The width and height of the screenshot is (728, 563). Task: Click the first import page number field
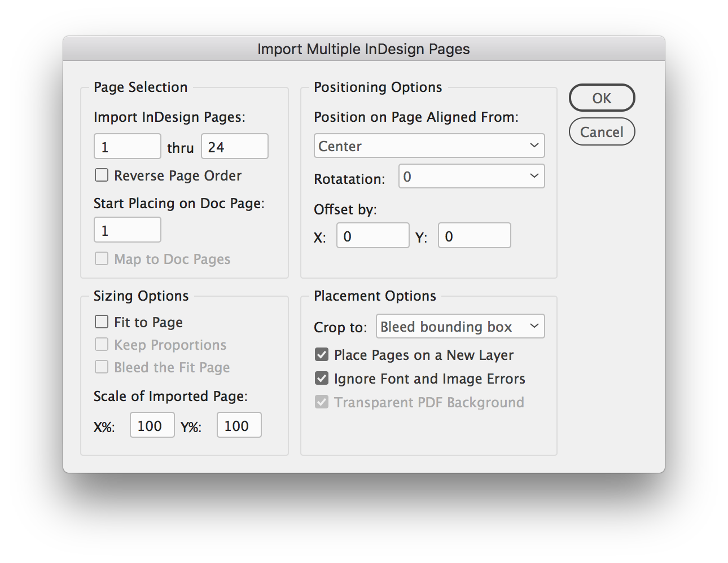[x=128, y=147]
